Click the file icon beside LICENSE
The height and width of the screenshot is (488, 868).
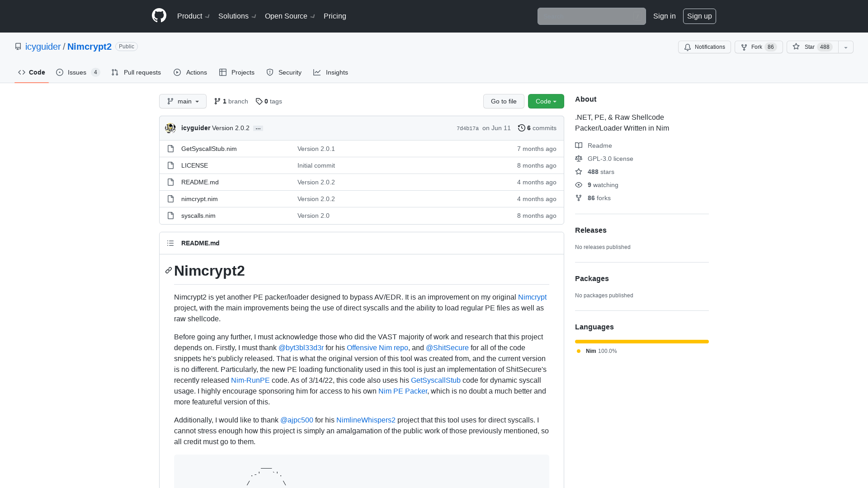(x=170, y=165)
